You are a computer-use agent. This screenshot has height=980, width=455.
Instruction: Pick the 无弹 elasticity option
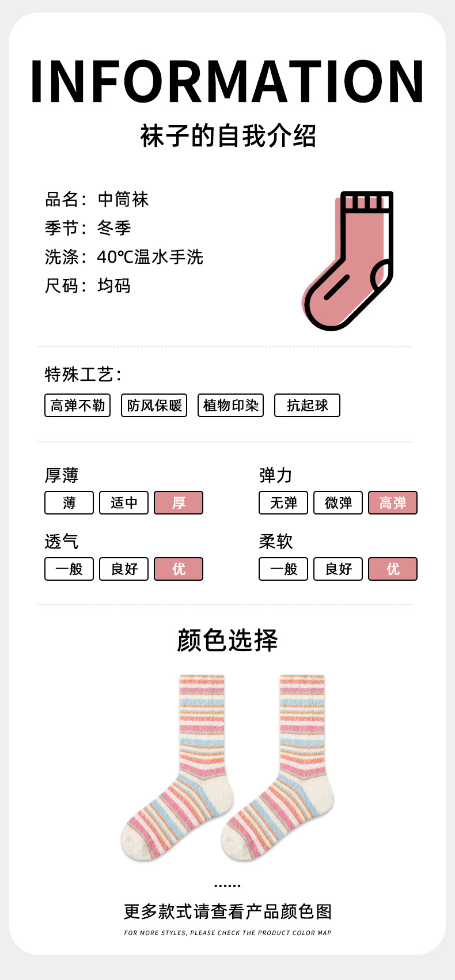point(283,502)
